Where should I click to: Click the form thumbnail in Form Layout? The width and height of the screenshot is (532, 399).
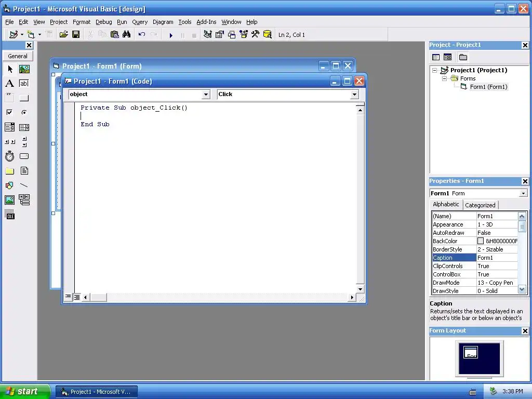click(471, 352)
